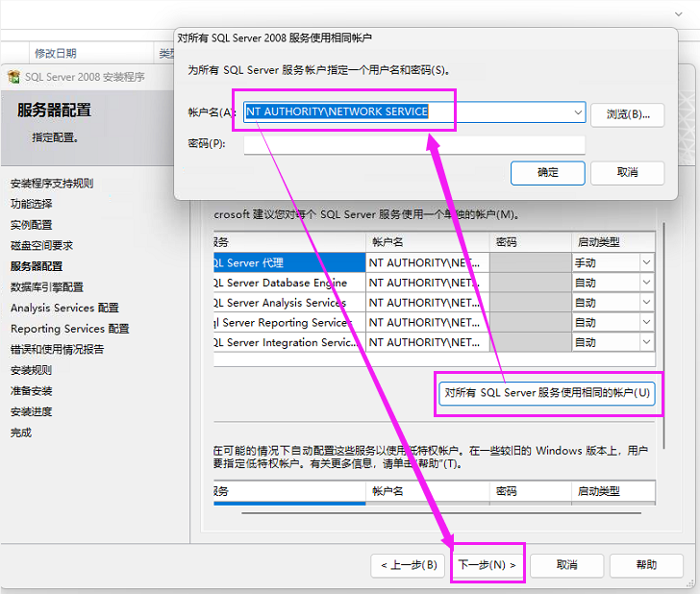Click the 帐户名 column header in lower table
Screen dimensions: 700x594
[427, 491]
